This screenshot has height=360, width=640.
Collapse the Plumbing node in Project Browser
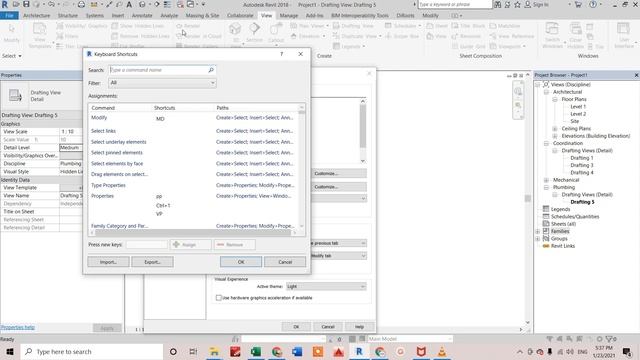click(547, 187)
